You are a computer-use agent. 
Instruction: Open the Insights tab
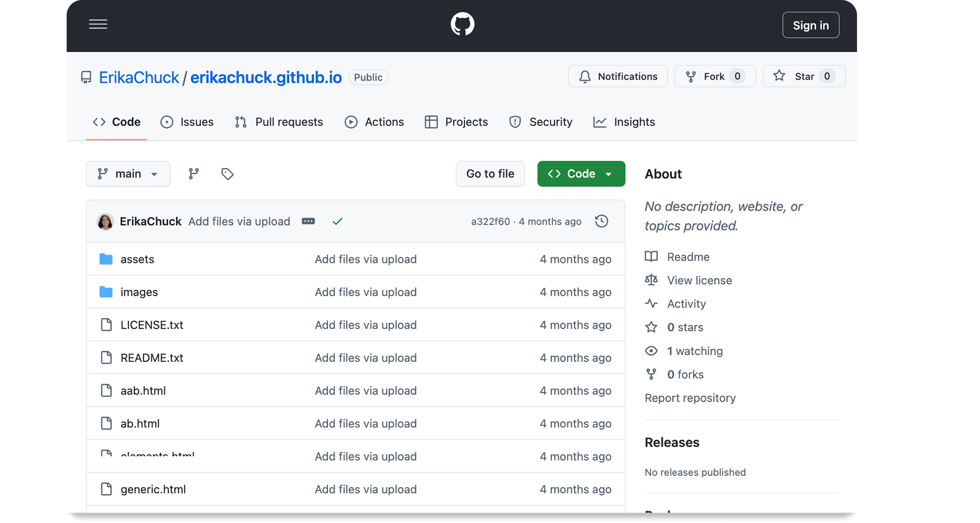point(624,122)
